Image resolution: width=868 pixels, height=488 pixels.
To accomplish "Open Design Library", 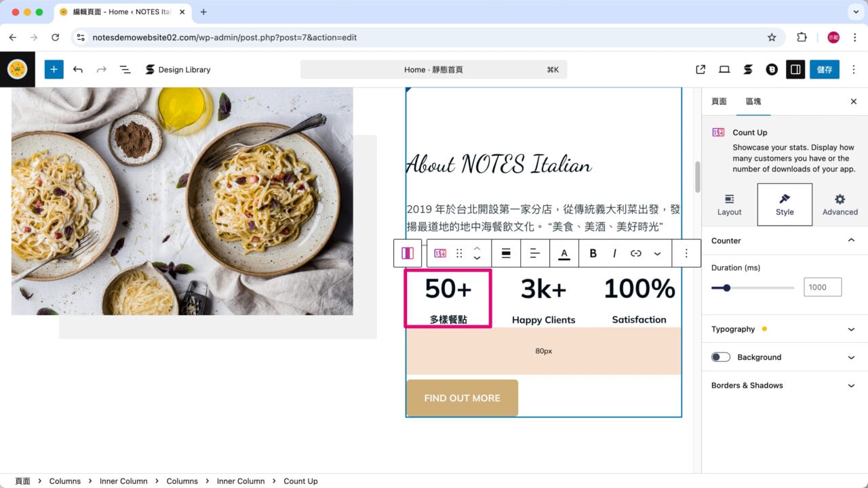I will point(178,69).
